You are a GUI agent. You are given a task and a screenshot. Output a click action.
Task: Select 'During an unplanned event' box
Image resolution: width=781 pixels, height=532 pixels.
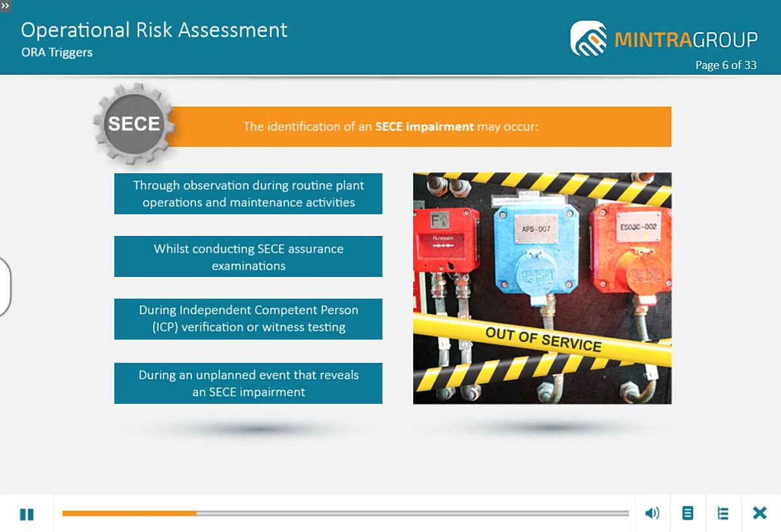(249, 384)
